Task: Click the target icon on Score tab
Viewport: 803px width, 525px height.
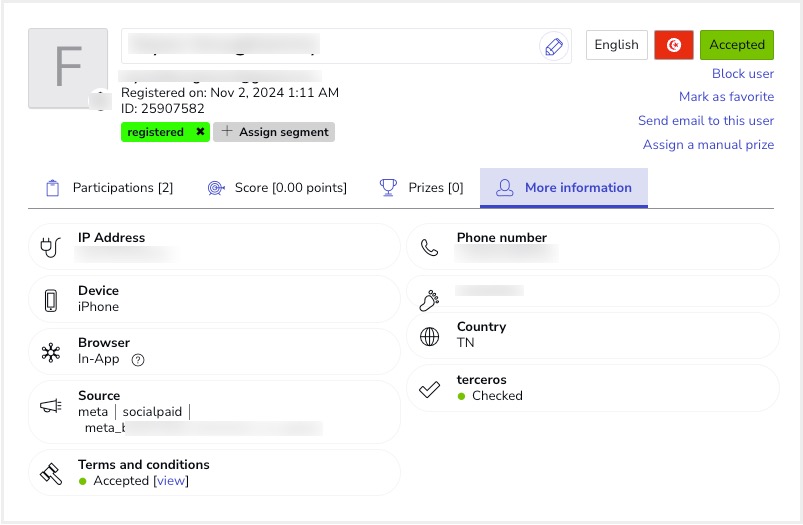Action: click(x=216, y=188)
